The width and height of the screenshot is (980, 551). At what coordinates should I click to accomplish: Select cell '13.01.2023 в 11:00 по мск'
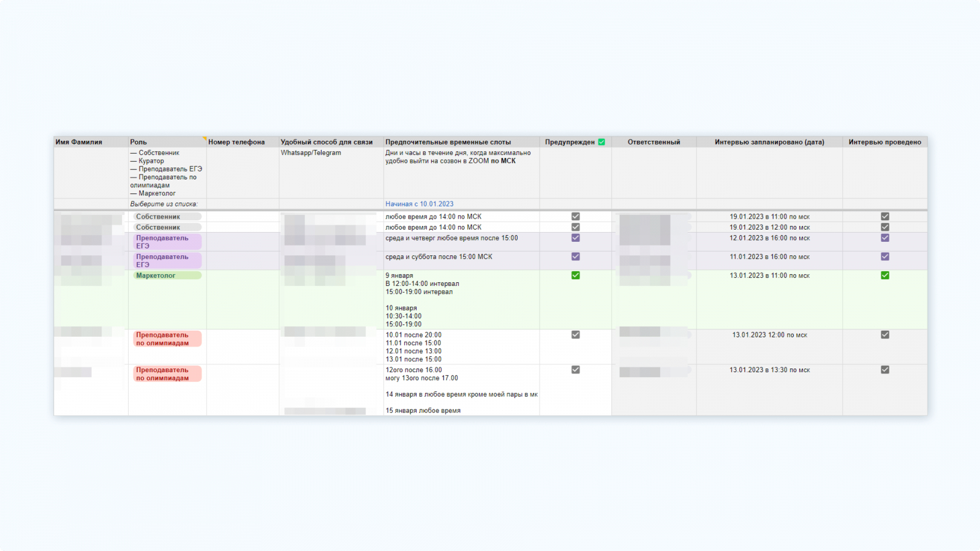(x=769, y=300)
